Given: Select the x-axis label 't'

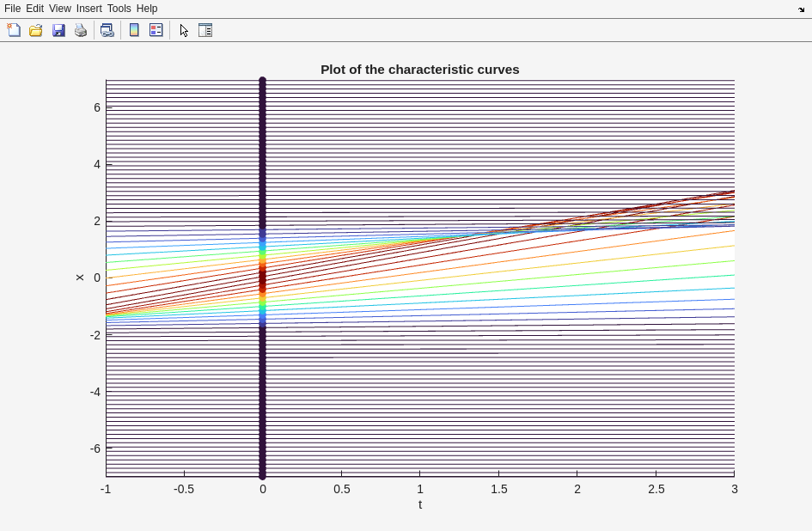Looking at the screenshot, I should point(420,504).
